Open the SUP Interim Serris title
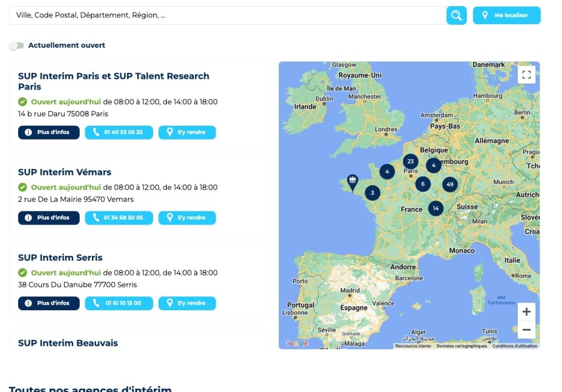Viewport: 562px width, 392px height. pyautogui.click(x=60, y=257)
